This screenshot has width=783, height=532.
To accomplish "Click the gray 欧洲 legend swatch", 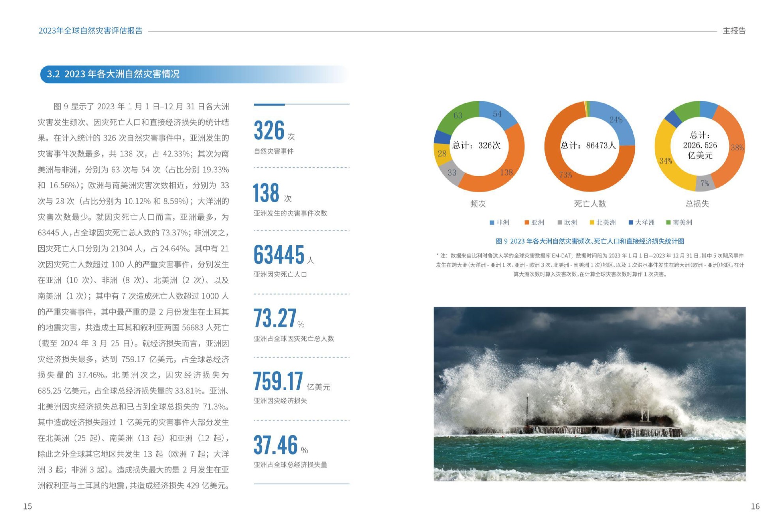I will [560, 223].
